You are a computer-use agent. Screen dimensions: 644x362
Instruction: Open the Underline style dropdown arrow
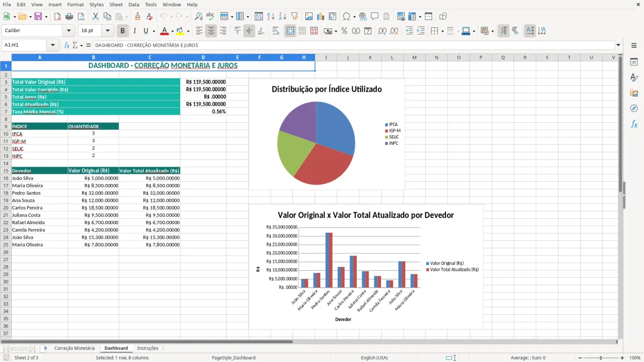pyautogui.click(x=153, y=31)
